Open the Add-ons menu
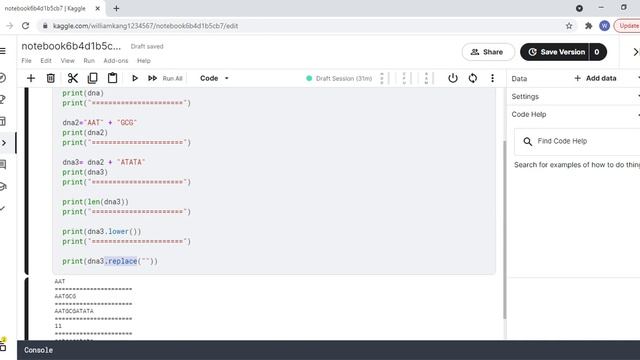This screenshot has width=640, height=360. [116, 60]
